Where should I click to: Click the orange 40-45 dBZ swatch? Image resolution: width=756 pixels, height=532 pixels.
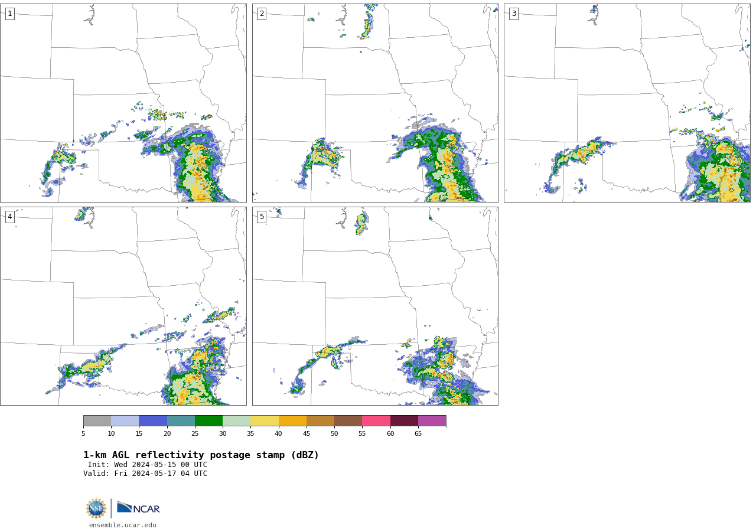click(x=292, y=421)
